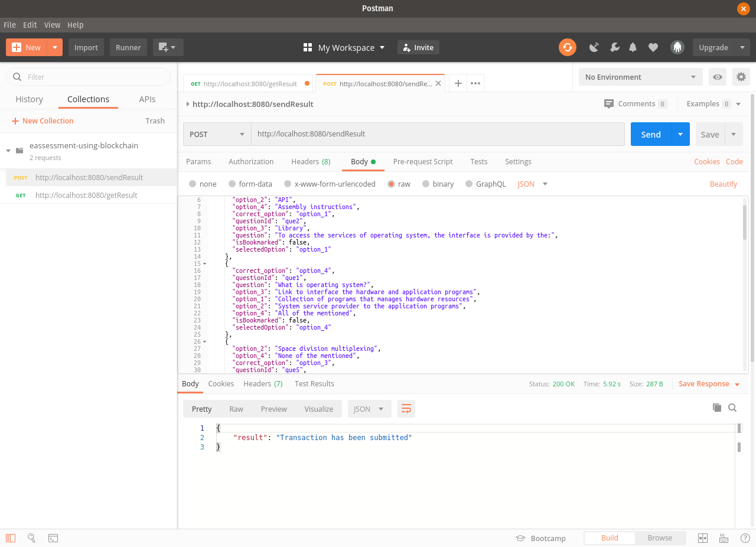Open the wrench settings icon
The height and width of the screenshot is (547, 756).
point(615,47)
